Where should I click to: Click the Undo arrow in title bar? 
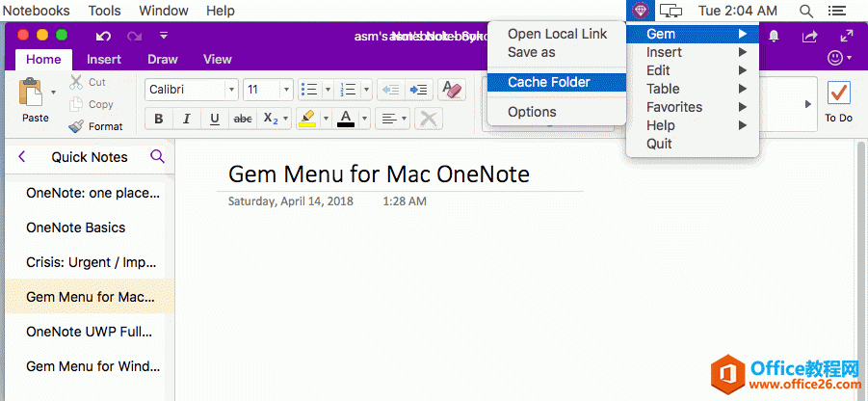[103, 37]
